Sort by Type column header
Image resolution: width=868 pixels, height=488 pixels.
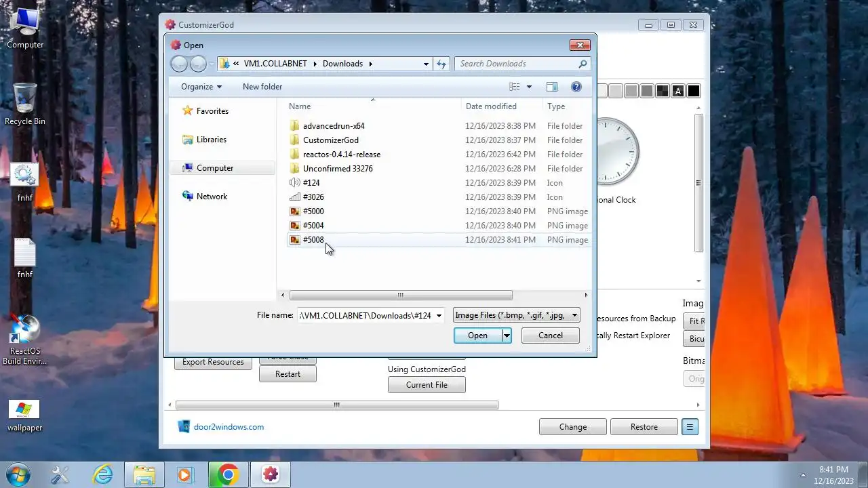tap(567, 106)
